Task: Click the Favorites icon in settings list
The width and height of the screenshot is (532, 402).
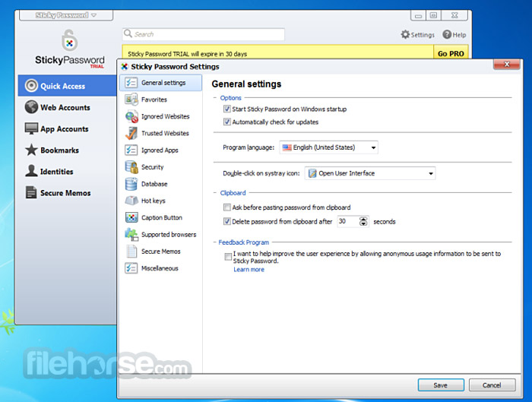Action: [131, 100]
